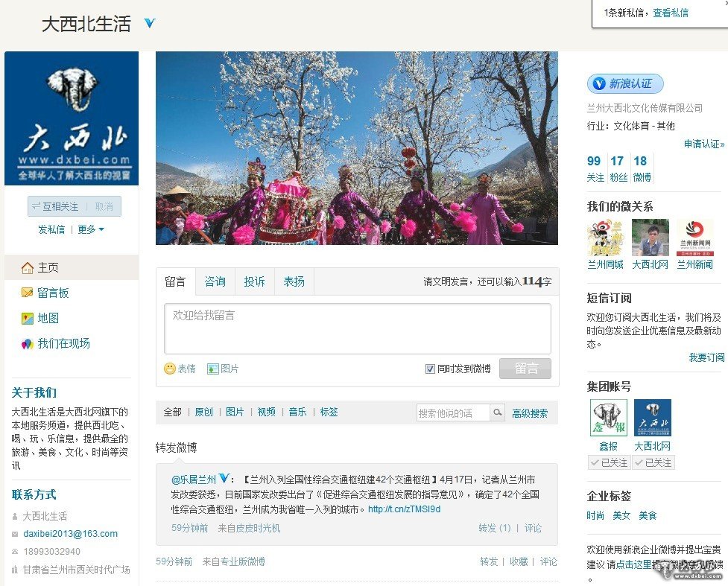The image size is (728, 586).
Task: Click the search magnifier icon
Action: (498, 413)
